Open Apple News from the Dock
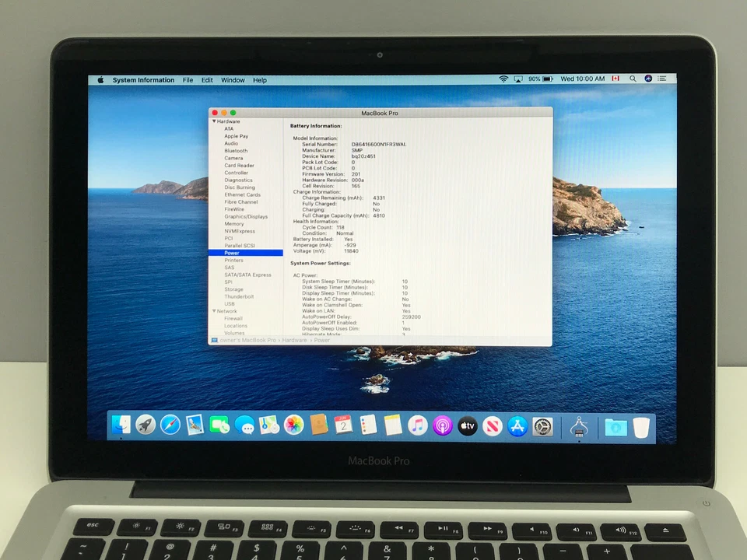 493,425
